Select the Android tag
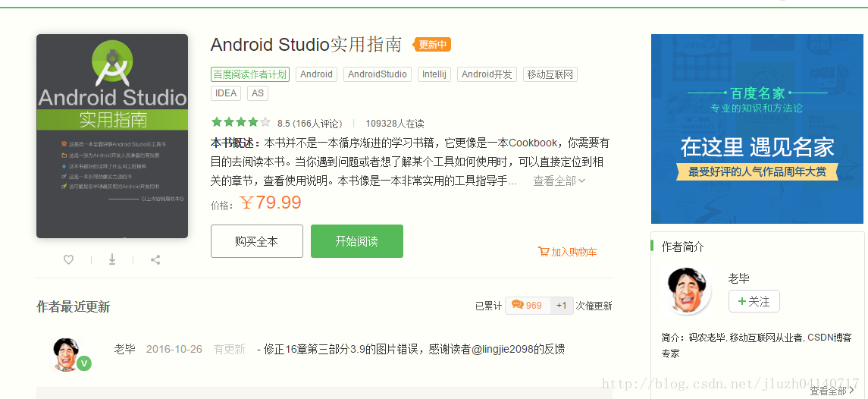The image size is (868, 399). 317,74
